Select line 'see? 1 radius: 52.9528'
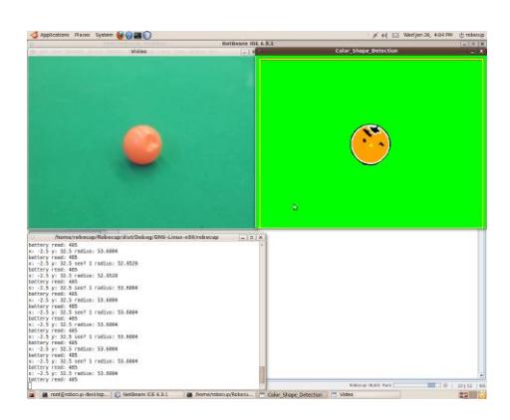510x420 pixels. (x=83, y=264)
